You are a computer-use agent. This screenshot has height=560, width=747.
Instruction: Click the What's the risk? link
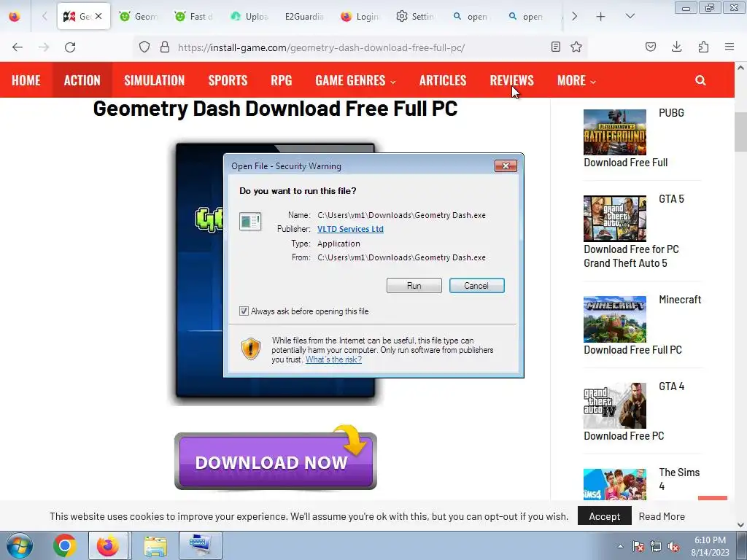(333, 359)
